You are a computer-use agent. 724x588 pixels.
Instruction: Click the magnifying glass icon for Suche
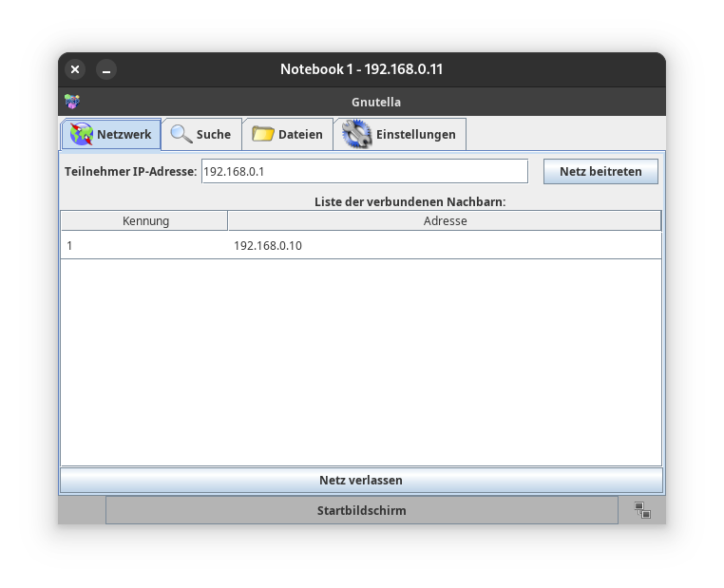coord(181,134)
